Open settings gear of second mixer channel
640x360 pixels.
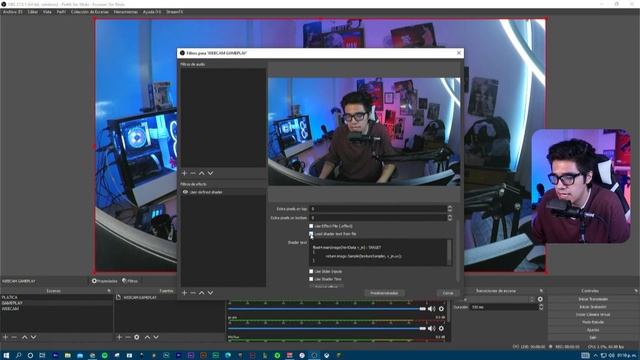coord(441,328)
